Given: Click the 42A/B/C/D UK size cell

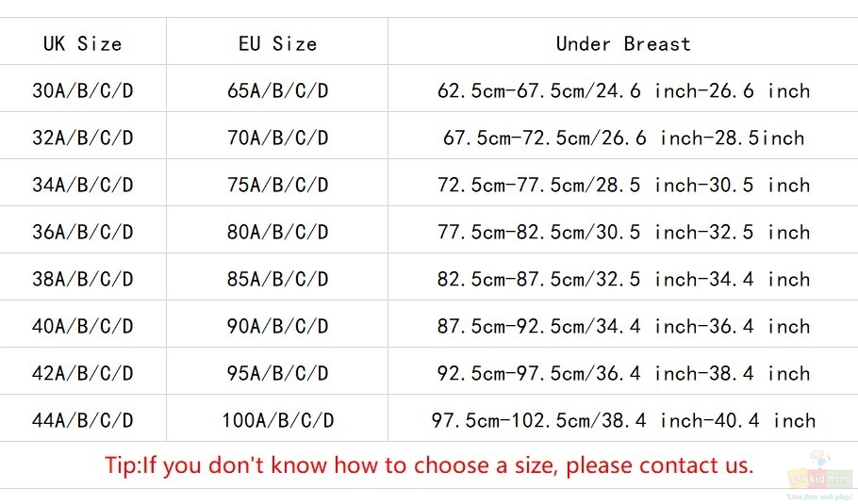Looking at the screenshot, I should pyautogui.click(x=83, y=372).
